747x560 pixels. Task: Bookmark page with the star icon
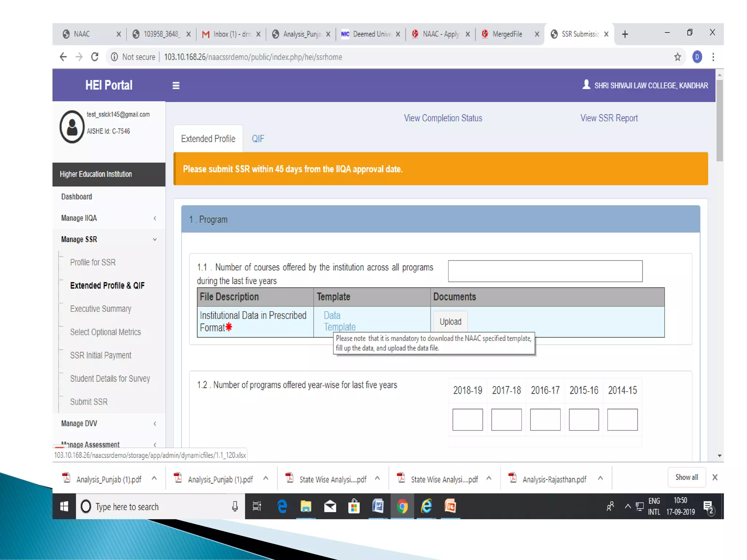pyautogui.click(x=677, y=57)
